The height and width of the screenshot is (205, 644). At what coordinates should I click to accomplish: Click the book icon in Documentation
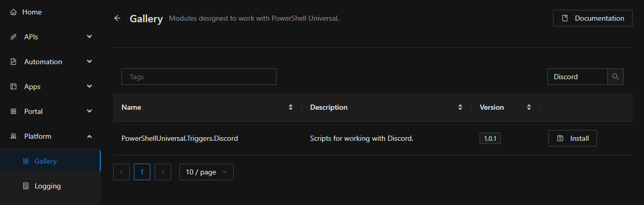pyautogui.click(x=565, y=18)
